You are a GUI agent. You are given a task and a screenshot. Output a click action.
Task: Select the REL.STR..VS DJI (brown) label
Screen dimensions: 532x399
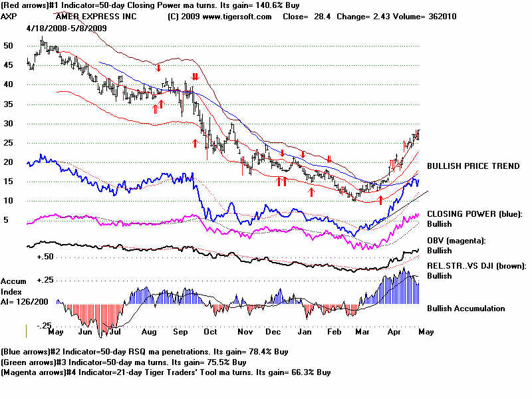pyautogui.click(x=476, y=266)
